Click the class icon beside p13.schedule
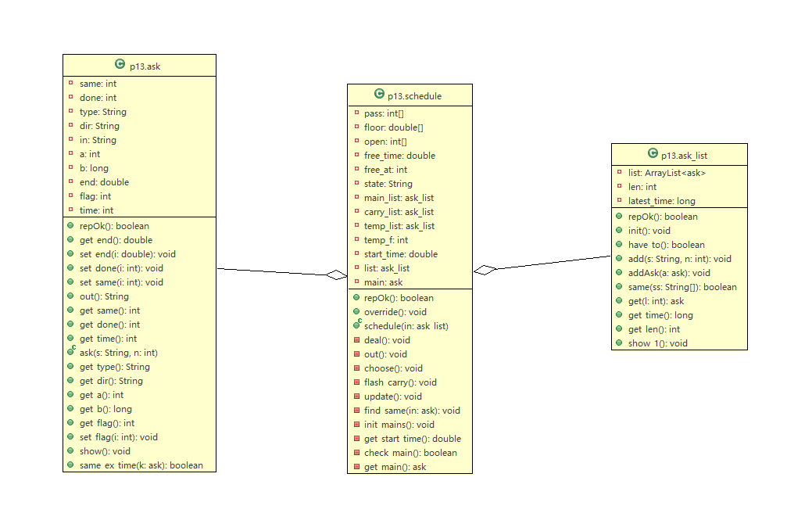This screenshot has width=812, height=531. pos(379,95)
